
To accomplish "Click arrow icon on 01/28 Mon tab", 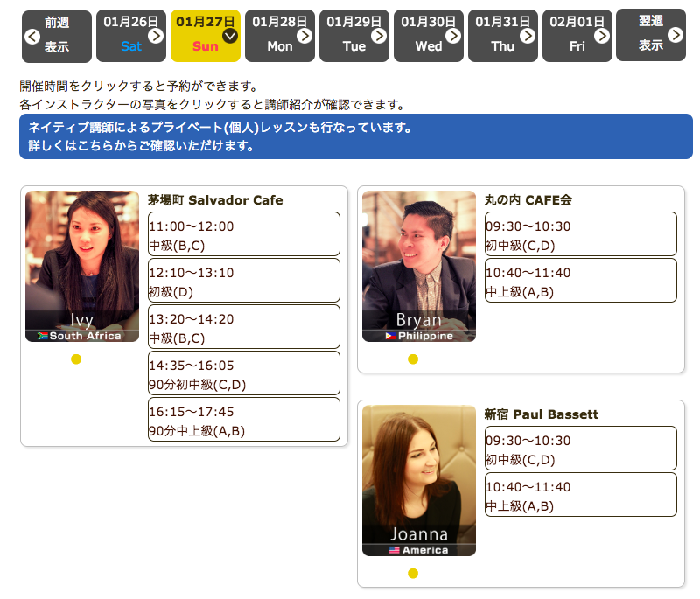I will (304, 36).
